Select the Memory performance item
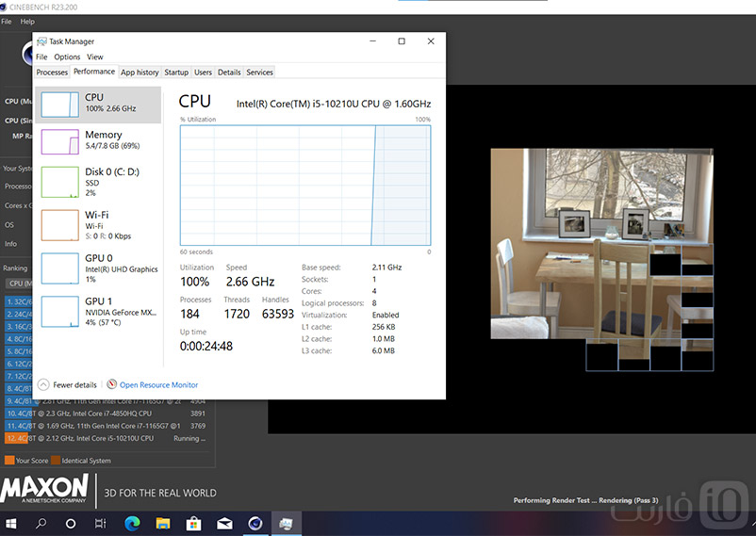Viewport: 756px width, 536px height. [98, 139]
